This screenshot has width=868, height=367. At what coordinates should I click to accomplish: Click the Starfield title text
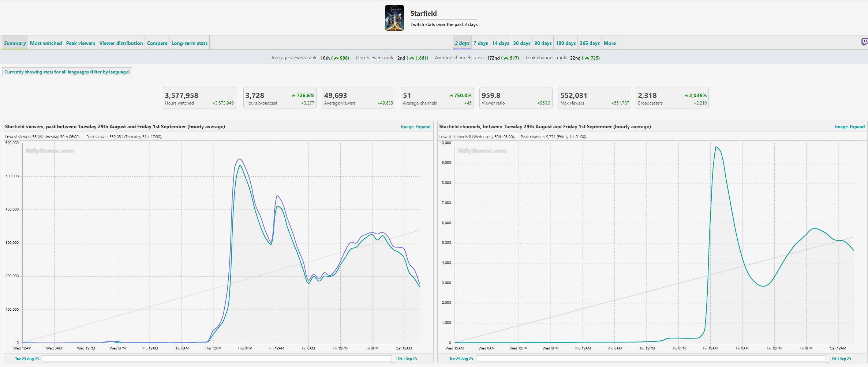pos(423,14)
